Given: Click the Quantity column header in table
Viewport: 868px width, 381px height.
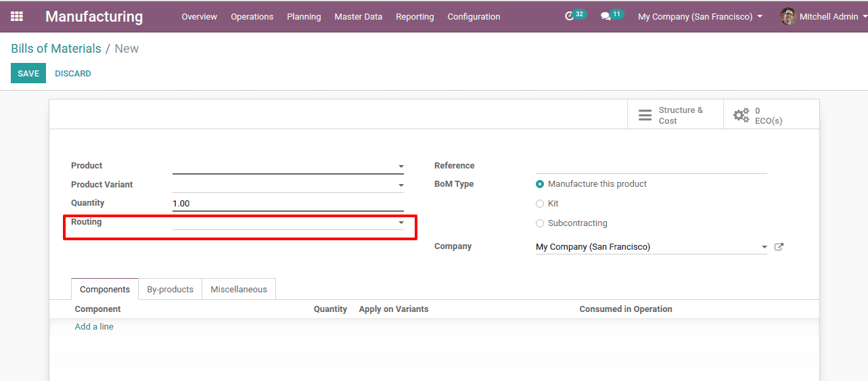Looking at the screenshot, I should point(330,309).
